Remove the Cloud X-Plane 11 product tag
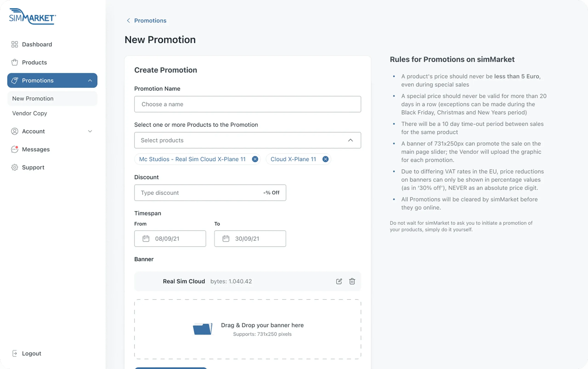Viewport: 588px width, 369px height. (325, 159)
